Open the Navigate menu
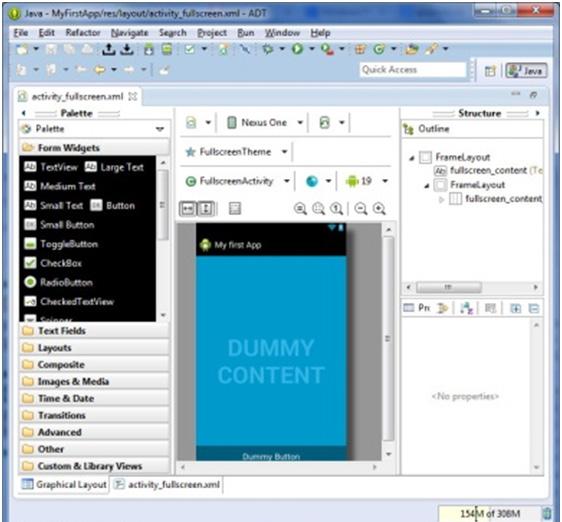Viewport: 562px width, 522px height. [129, 33]
